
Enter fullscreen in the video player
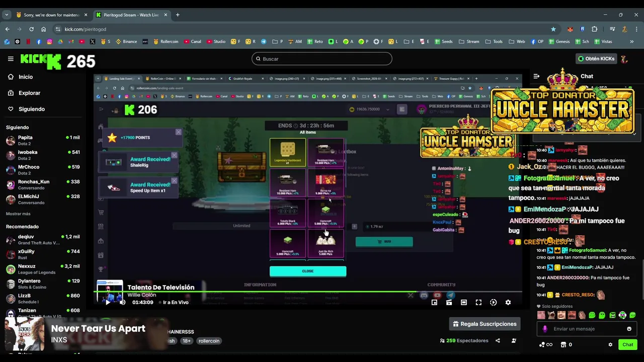coord(478,302)
